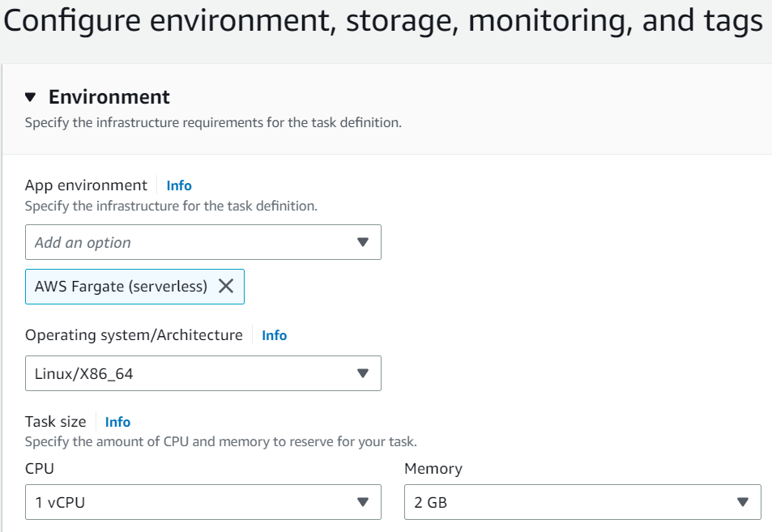772x532 pixels.
Task: Open Info link beside Task size
Action: click(x=117, y=422)
